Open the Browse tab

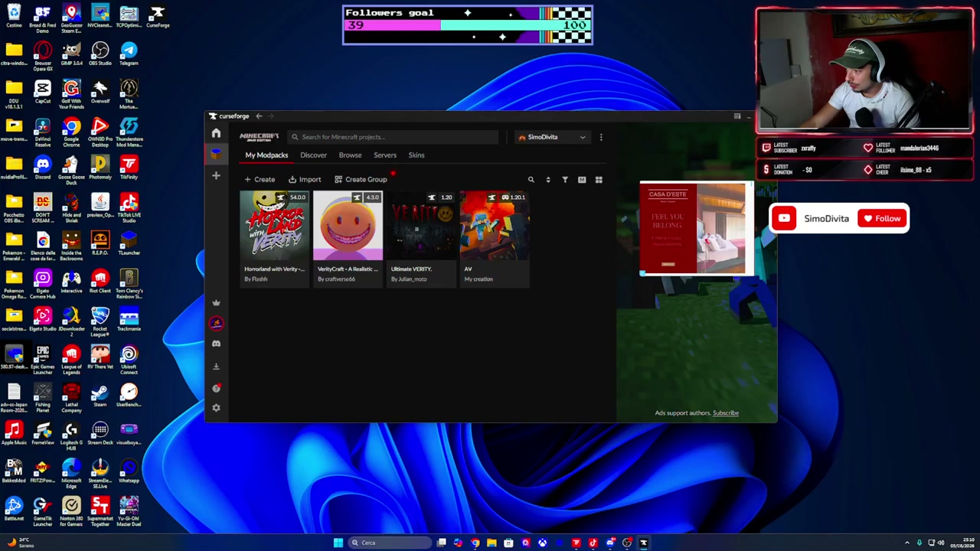point(350,155)
